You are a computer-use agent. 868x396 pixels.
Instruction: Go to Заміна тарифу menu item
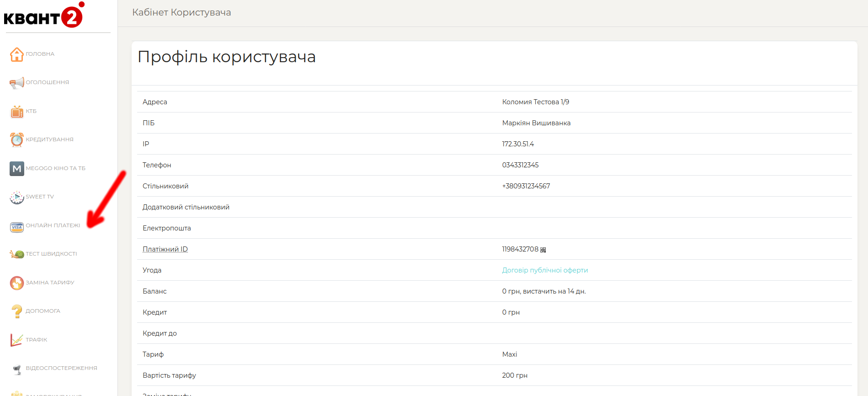50,283
